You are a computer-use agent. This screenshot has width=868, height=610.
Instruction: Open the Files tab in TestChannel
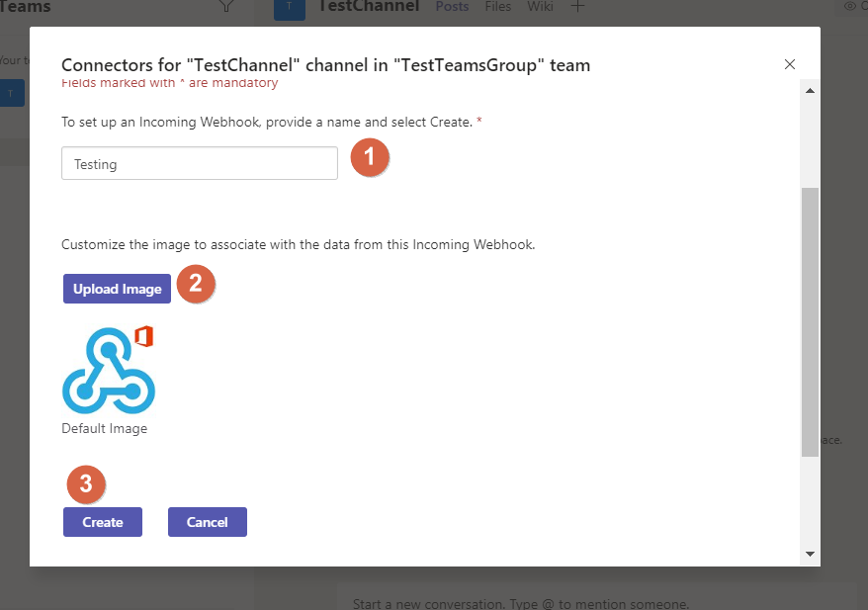click(497, 7)
